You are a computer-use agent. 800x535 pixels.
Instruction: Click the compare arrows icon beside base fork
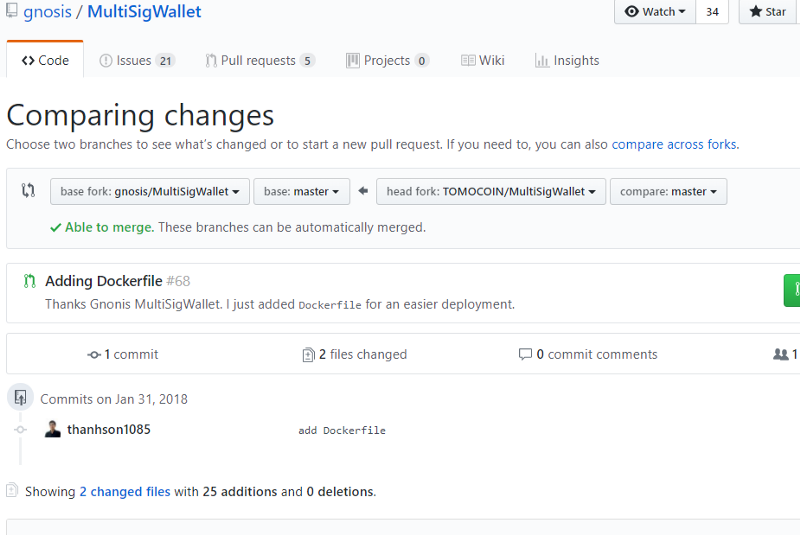(x=28, y=190)
